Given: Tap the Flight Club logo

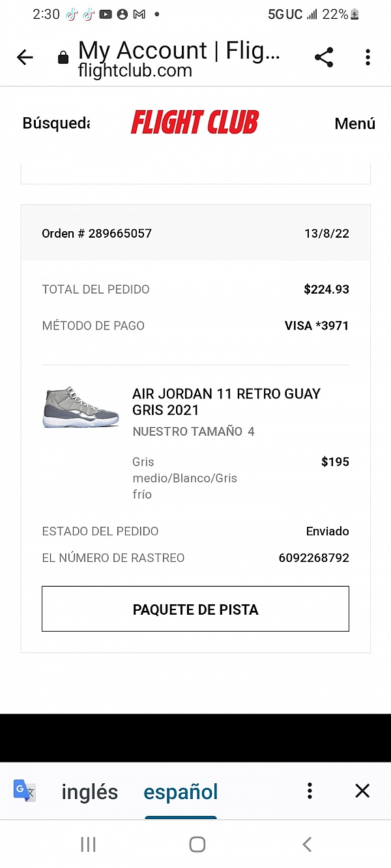Looking at the screenshot, I should click(x=195, y=122).
